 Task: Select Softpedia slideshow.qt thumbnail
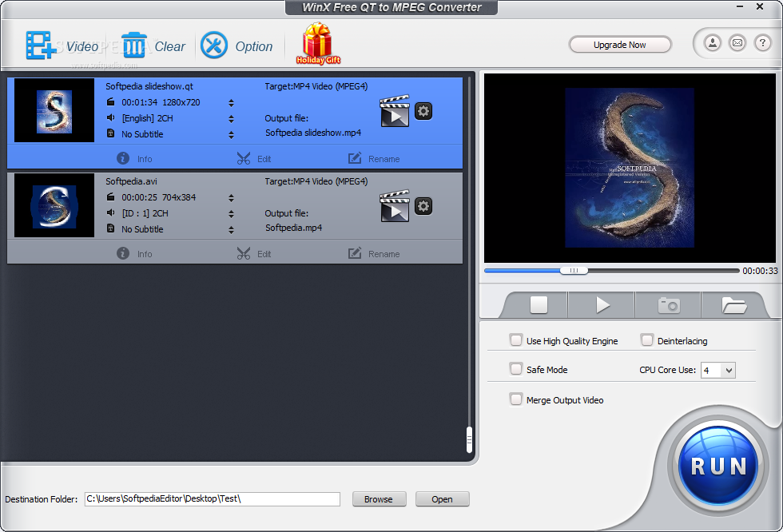tap(54, 110)
